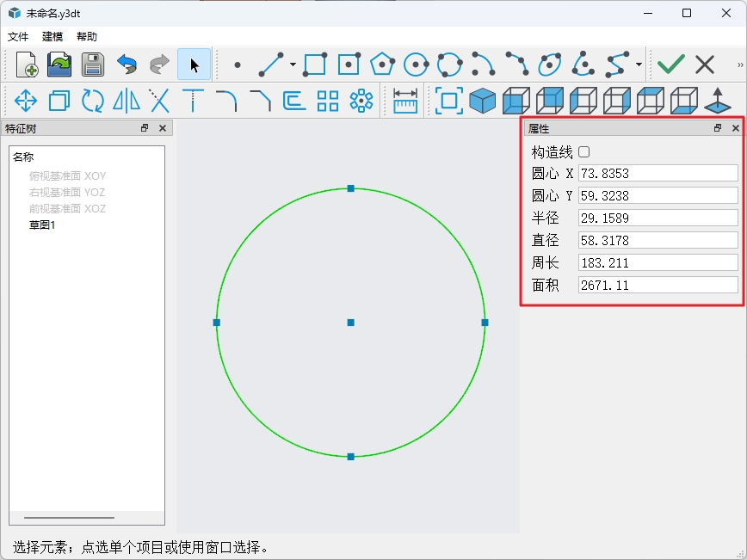The height and width of the screenshot is (560, 747).
Task: Open the 文件 menu
Action: pos(18,37)
